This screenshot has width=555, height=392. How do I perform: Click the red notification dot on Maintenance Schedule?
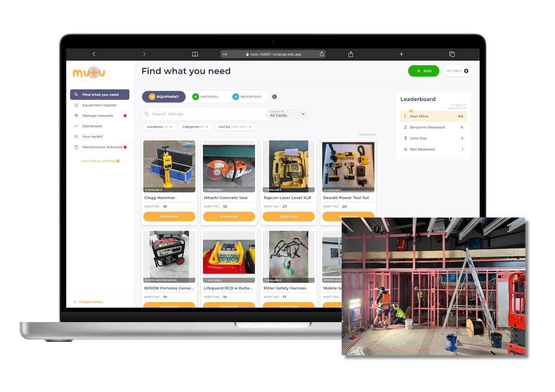tap(125, 147)
